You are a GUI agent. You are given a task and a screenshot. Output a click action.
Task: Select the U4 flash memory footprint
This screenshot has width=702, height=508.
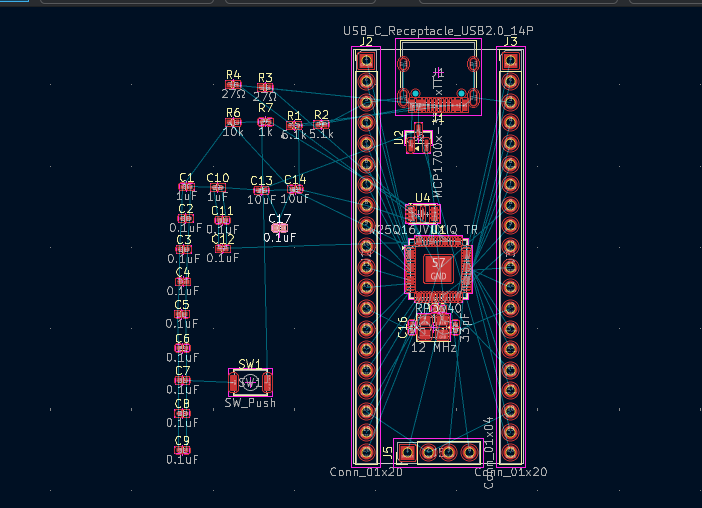click(x=423, y=213)
